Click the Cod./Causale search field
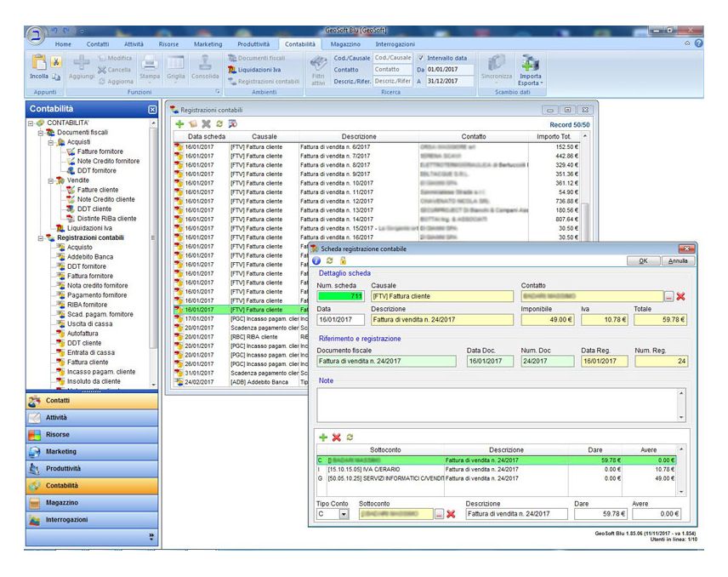This screenshot has width=728, height=577. coord(392,58)
